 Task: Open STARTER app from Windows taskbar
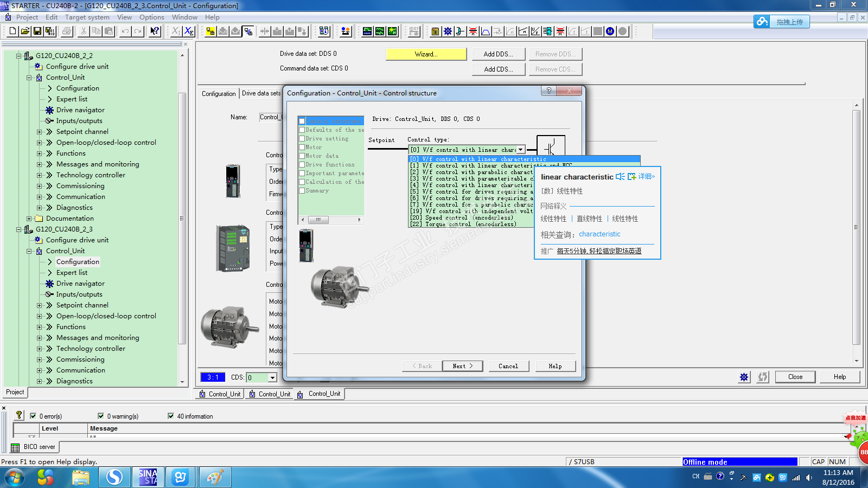pos(148,477)
